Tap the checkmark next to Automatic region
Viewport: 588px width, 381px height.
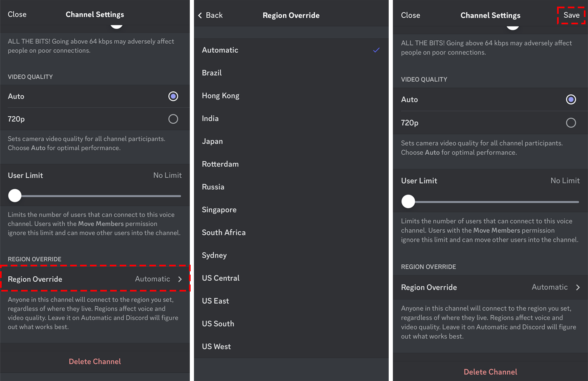(376, 50)
